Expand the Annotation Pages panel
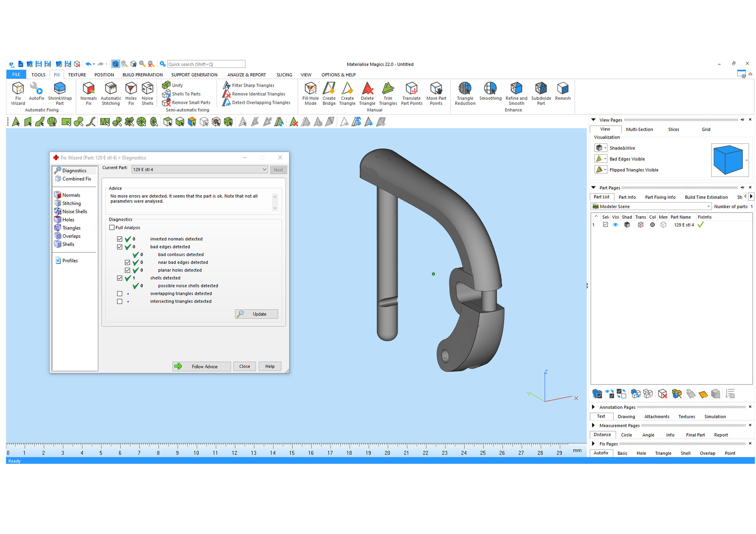 pyautogui.click(x=593, y=407)
